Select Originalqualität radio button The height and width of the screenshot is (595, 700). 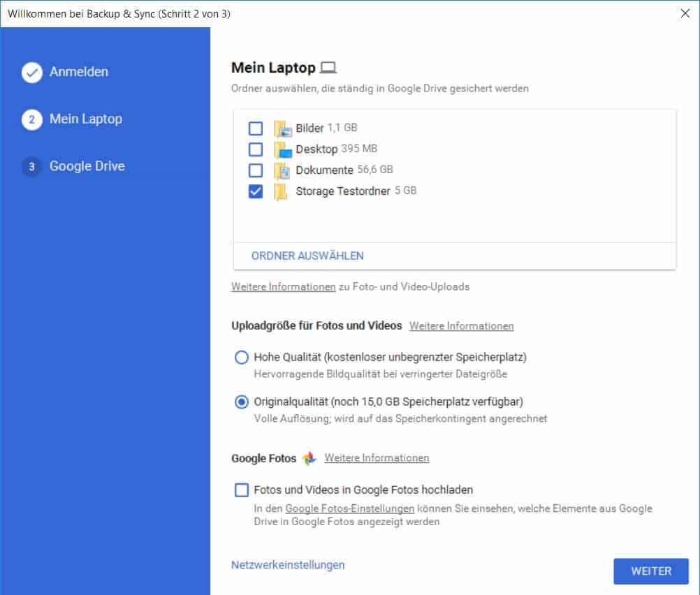coord(242,402)
